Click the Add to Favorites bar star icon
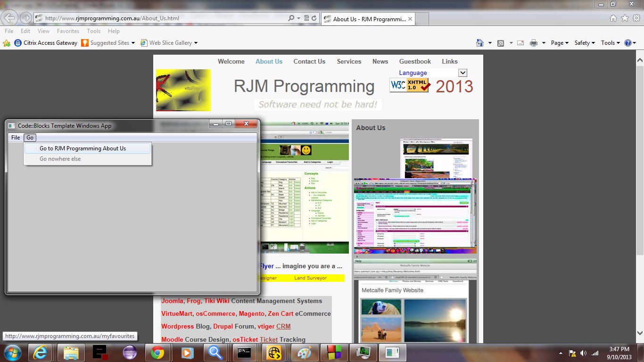The image size is (644, 362). coord(7,43)
